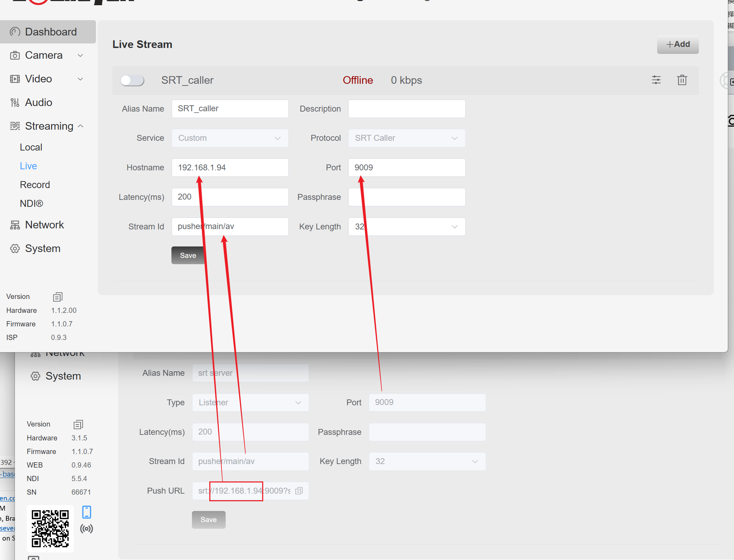Viewport: 734px width, 560px height.
Task: Copy version info icon in lower window
Action: [x=78, y=424]
